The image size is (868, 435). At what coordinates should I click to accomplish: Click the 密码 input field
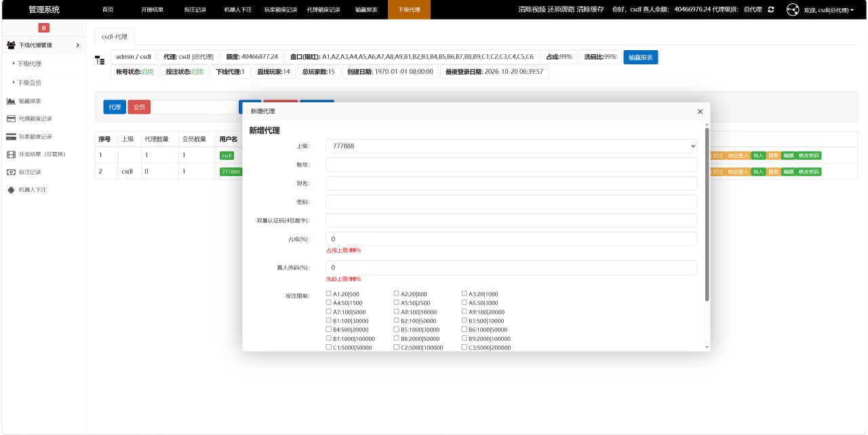click(x=511, y=202)
